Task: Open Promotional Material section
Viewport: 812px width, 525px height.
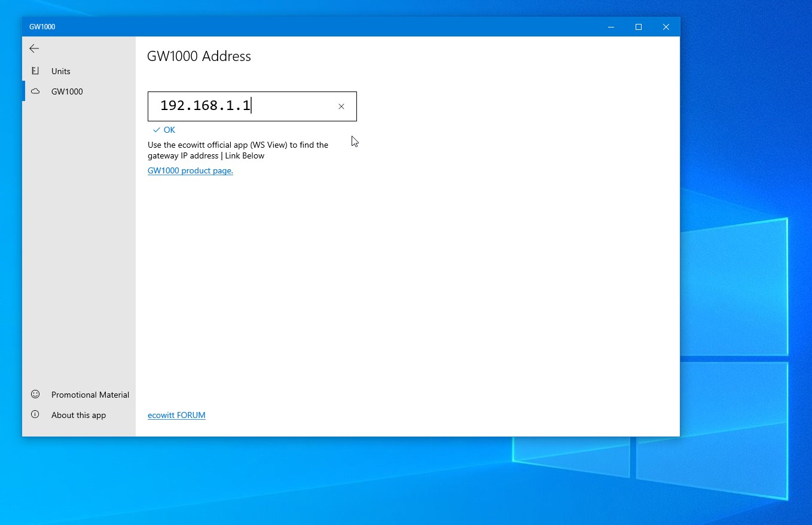Action: click(x=79, y=395)
